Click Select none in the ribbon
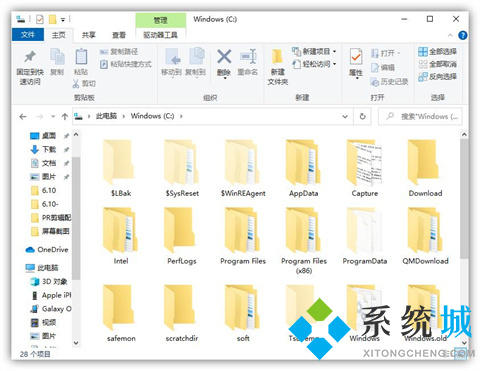Screen dimensions: 480x371 (x=437, y=64)
